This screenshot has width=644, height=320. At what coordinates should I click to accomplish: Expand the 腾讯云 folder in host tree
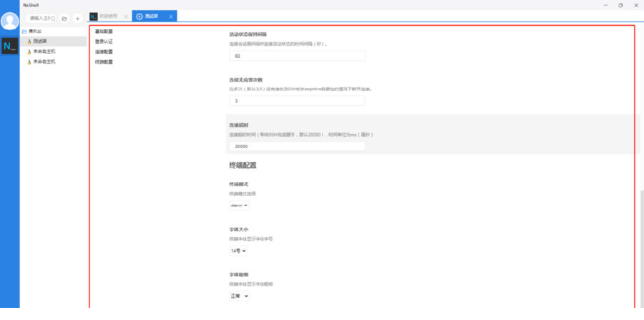click(x=35, y=31)
